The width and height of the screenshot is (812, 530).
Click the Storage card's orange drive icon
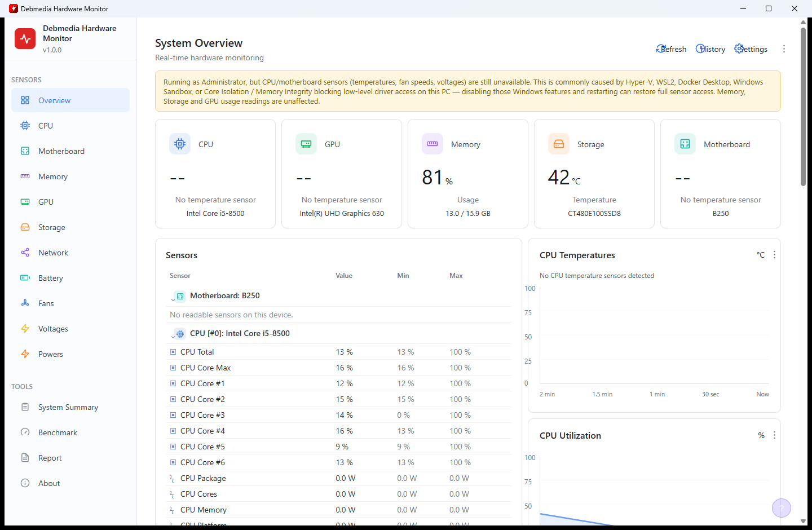559,144
